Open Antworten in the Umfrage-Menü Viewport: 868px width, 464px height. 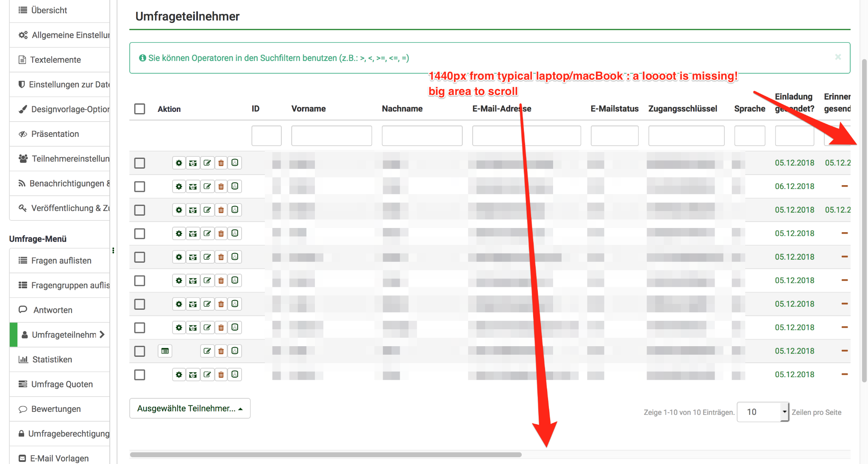tap(59, 310)
